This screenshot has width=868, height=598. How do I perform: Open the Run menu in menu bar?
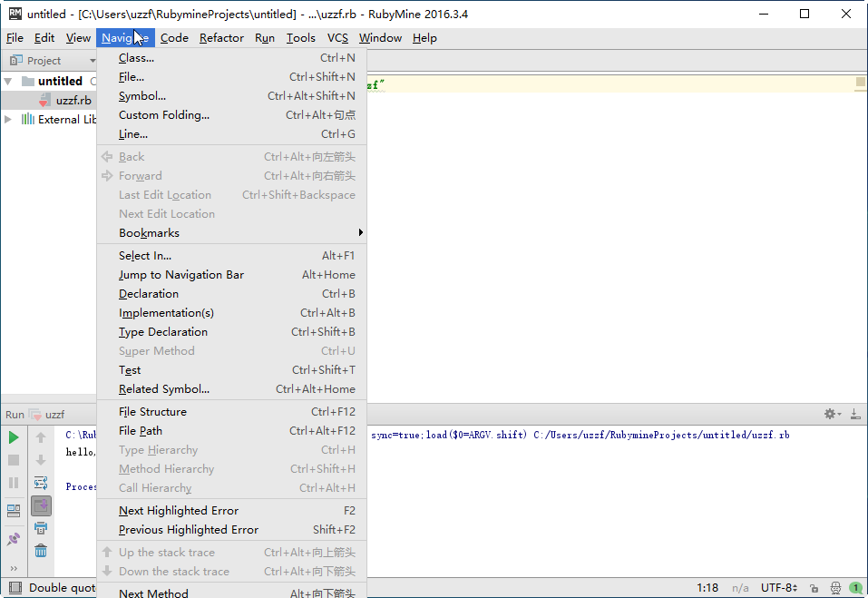tap(265, 37)
